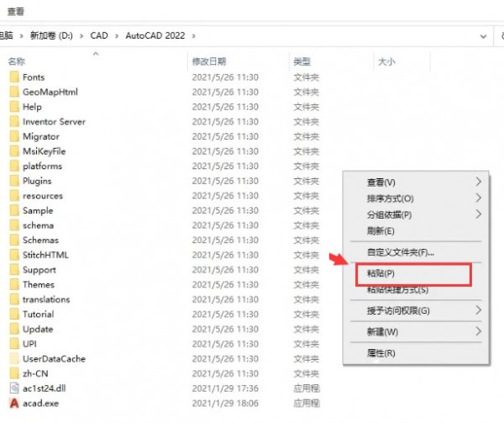Screen dimensions: 504x423
Task: Click the Help folder icon
Action: click(14, 107)
